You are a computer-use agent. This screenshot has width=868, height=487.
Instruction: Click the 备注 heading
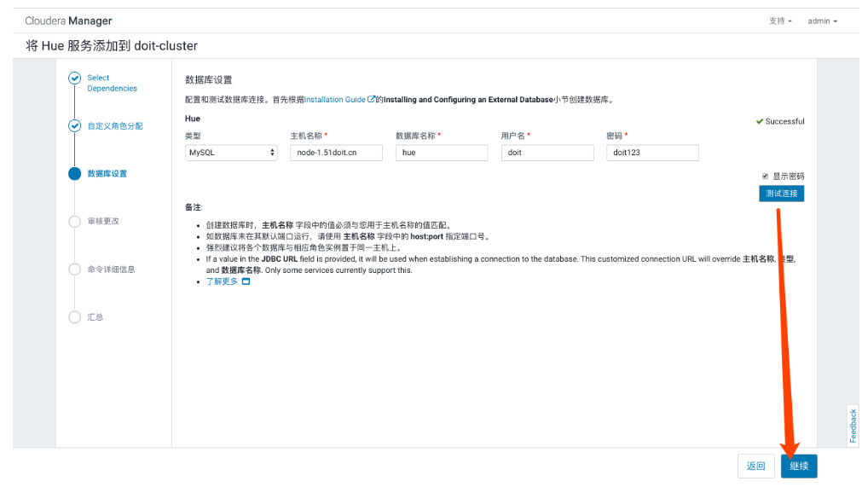tap(194, 207)
